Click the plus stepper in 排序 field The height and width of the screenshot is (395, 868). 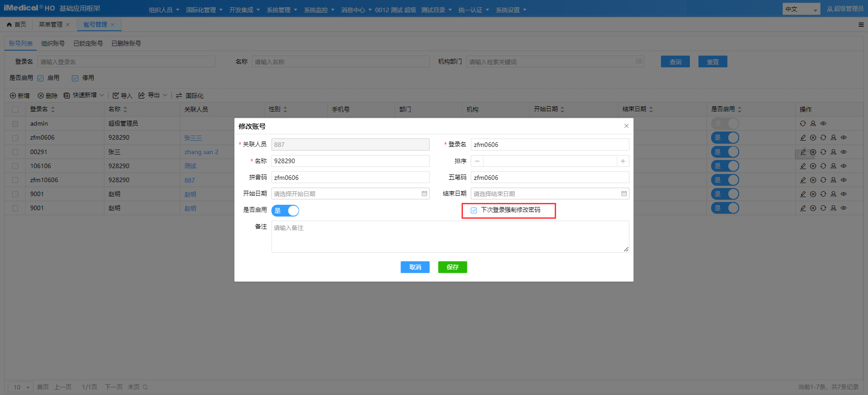(623, 161)
